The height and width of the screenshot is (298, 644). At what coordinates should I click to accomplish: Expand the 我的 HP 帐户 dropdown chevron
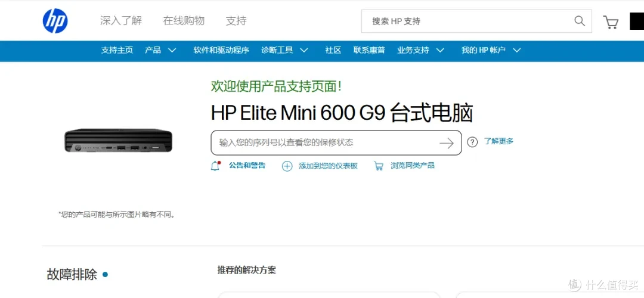pos(516,51)
